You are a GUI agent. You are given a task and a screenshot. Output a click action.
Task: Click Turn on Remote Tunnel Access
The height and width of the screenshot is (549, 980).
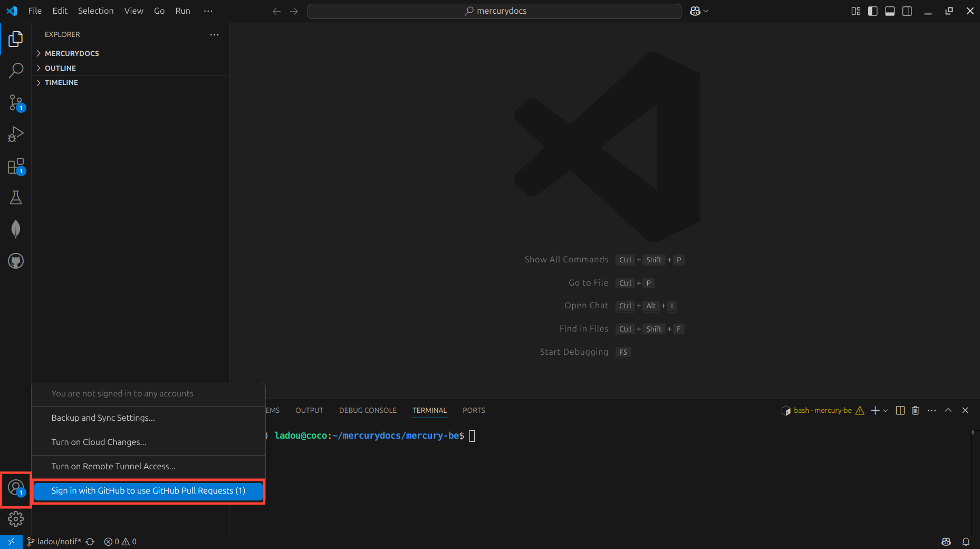click(113, 467)
